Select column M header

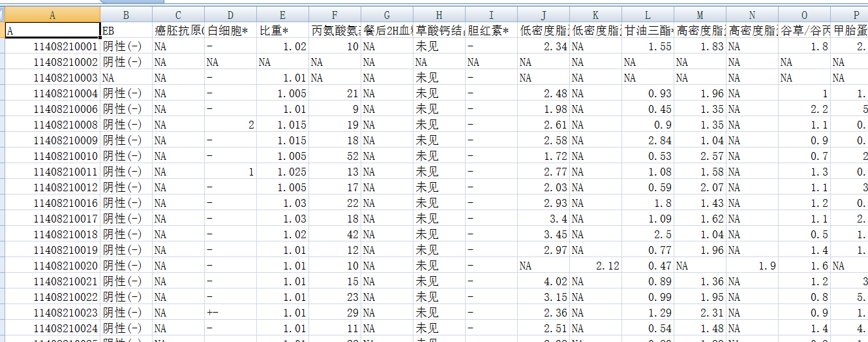tap(700, 15)
